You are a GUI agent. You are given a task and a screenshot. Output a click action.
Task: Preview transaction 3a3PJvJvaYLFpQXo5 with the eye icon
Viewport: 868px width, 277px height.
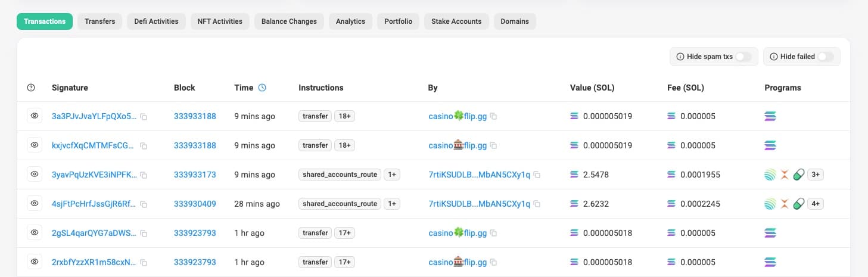point(35,116)
